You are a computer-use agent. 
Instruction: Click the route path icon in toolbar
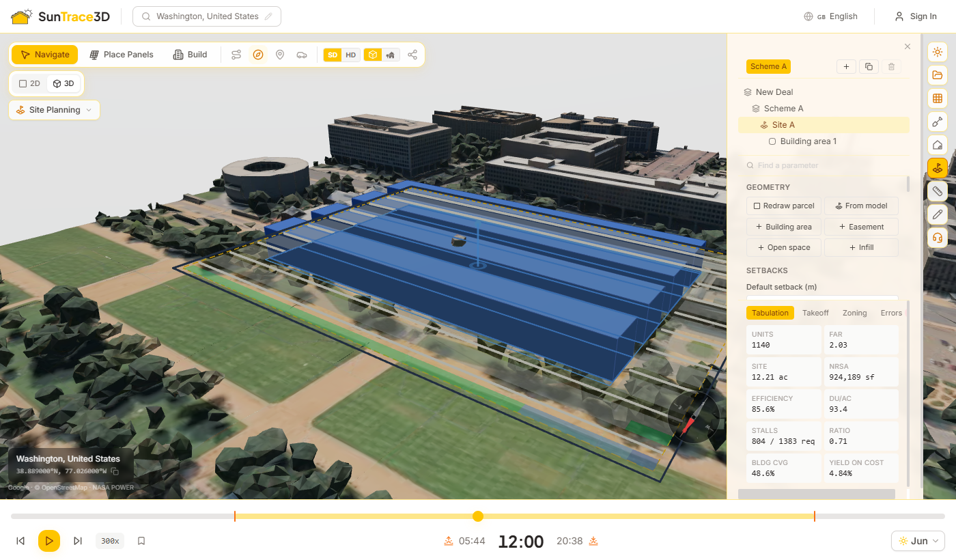coord(236,55)
